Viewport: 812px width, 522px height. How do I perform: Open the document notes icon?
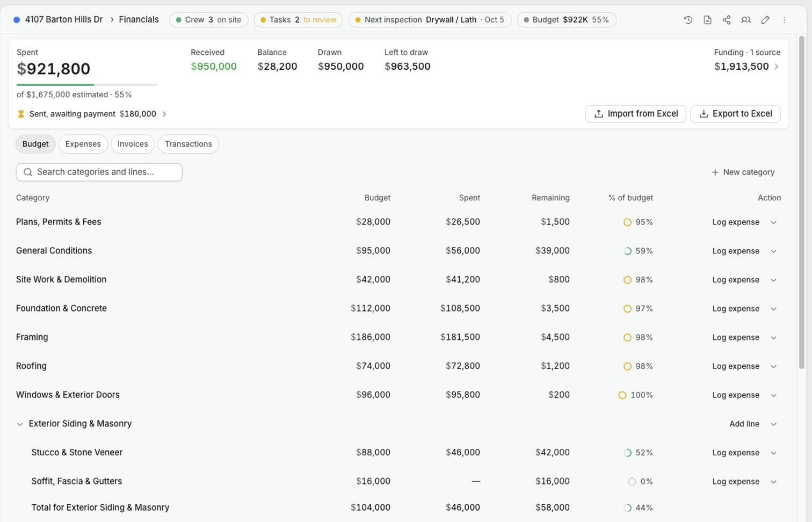click(x=707, y=20)
